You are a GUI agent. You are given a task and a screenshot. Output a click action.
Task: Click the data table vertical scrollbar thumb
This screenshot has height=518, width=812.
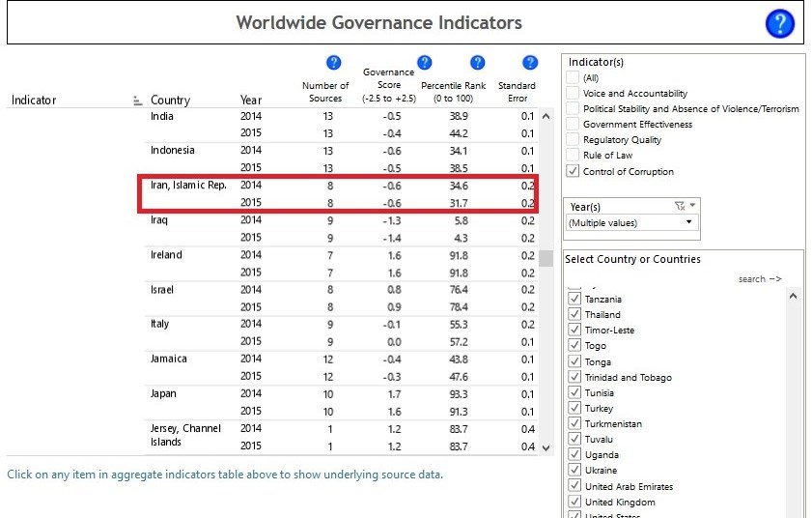click(x=546, y=257)
